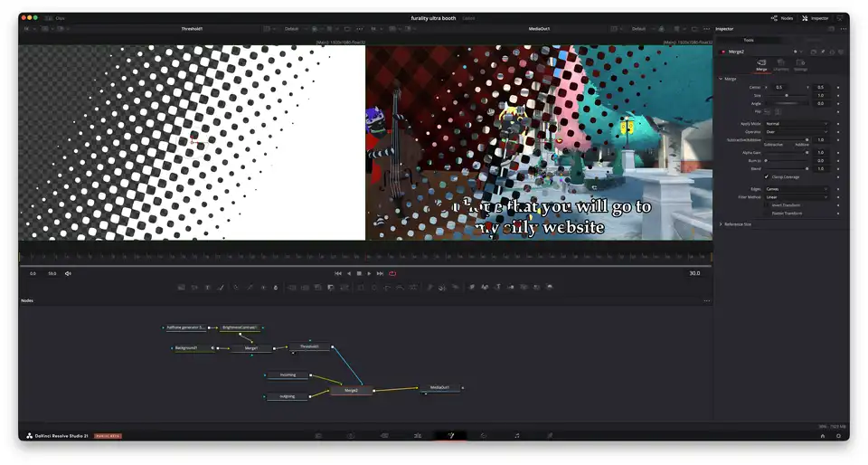Select the Settings tab of Merge2

pyautogui.click(x=800, y=65)
